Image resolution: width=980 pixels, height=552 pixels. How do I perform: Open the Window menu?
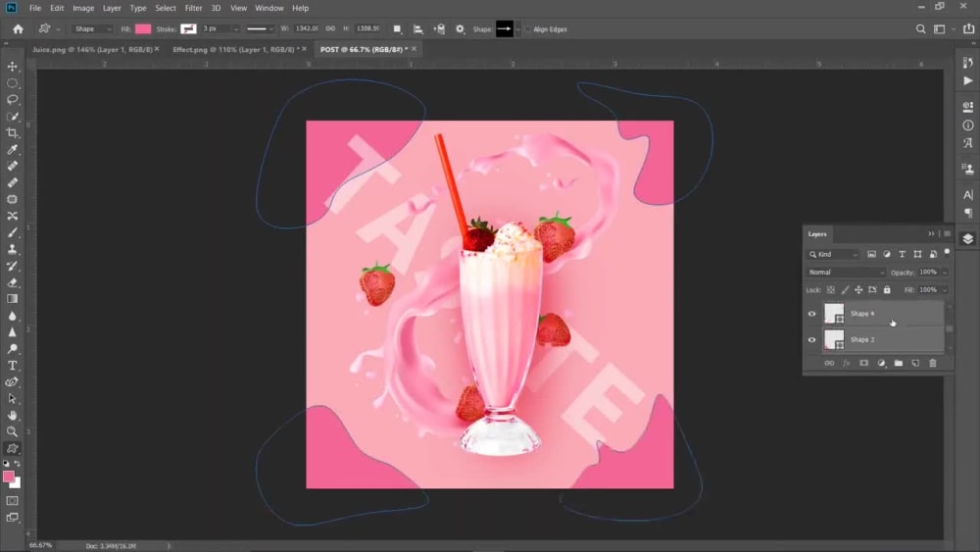pos(269,8)
